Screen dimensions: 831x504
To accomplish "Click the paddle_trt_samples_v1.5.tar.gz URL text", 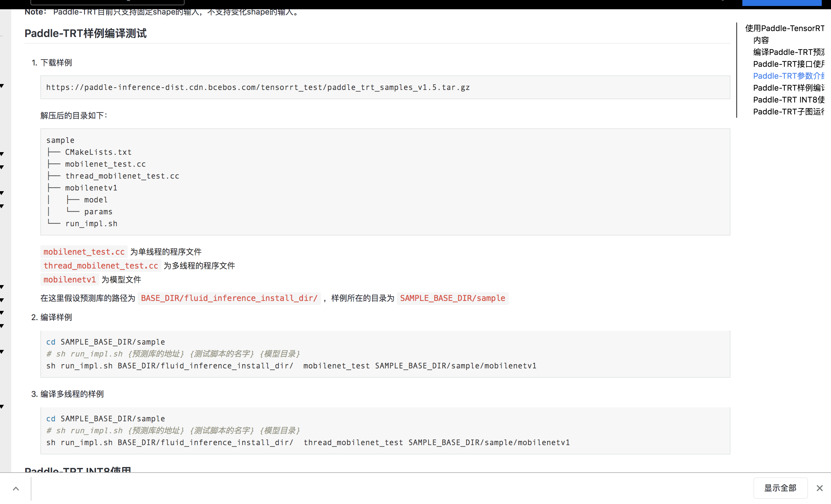I will click(258, 88).
